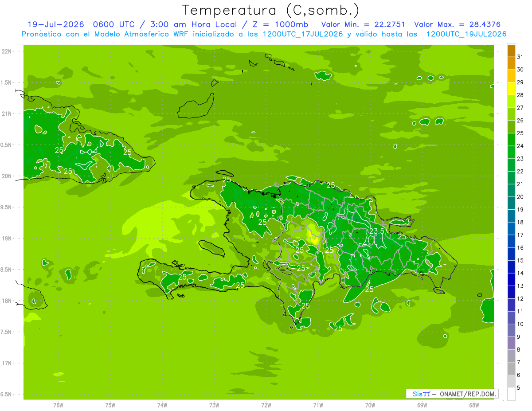Image resolution: width=532 pixels, height=411 pixels.
Task: Click the legend value "20"
Action: (x=520, y=197)
